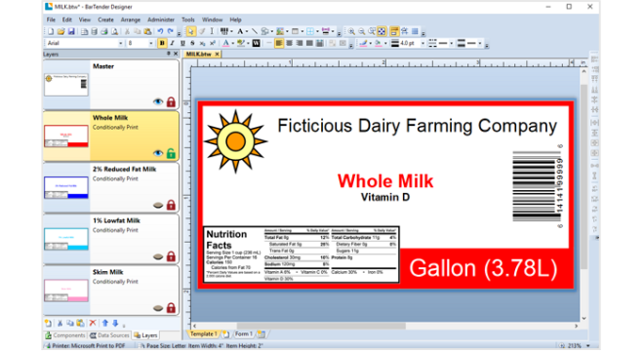The height and width of the screenshot is (351, 644).
Task: Click the Zoom In magnifier icon
Action: [x=351, y=31]
